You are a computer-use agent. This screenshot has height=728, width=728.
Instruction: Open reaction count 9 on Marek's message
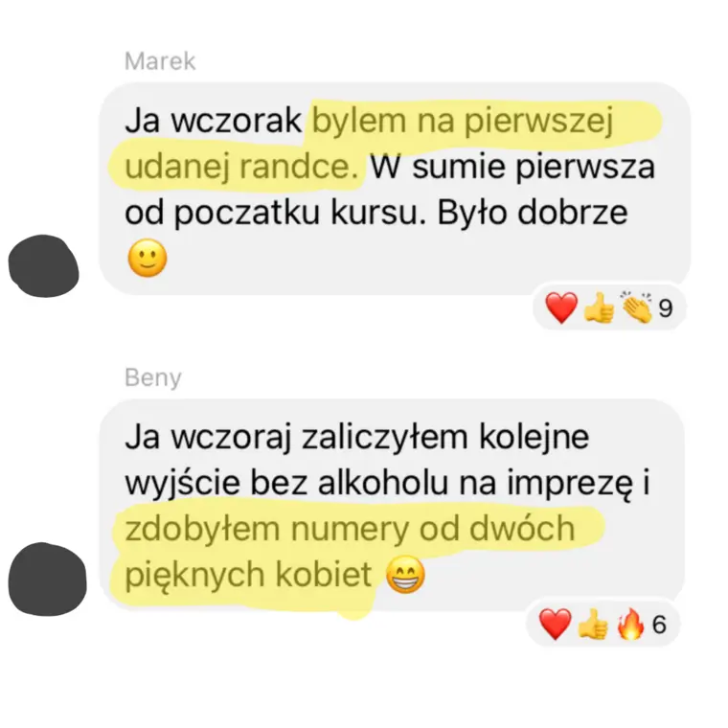pyautogui.click(x=666, y=308)
